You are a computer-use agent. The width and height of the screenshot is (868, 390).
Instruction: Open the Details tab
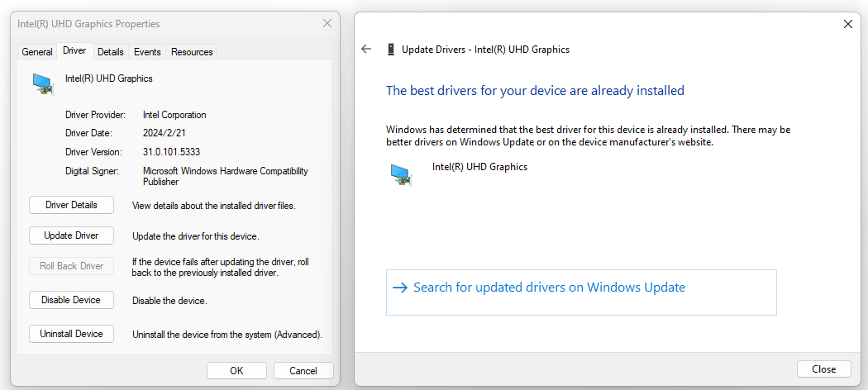click(111, 52)
